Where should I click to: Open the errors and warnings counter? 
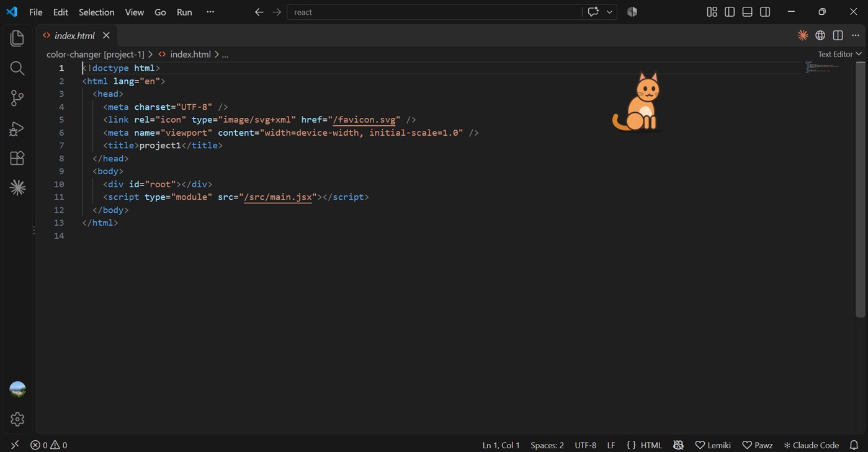click(48, 445)
